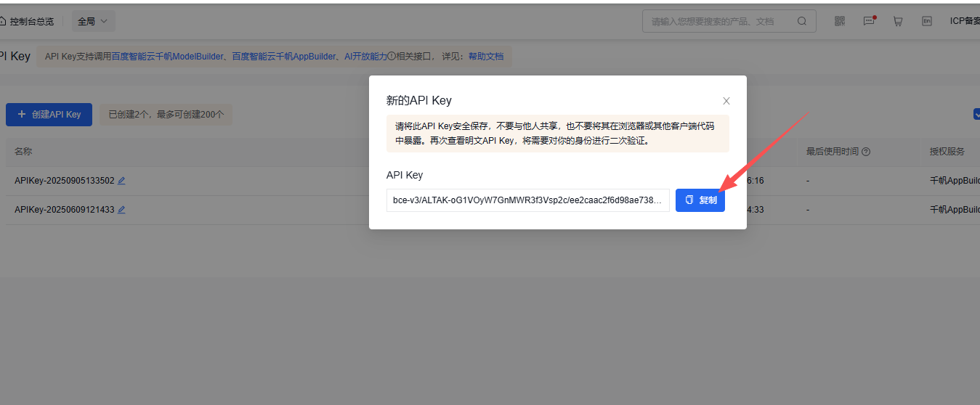
Task: Open the messages notification icon
Action: click(x=869, y=21)
